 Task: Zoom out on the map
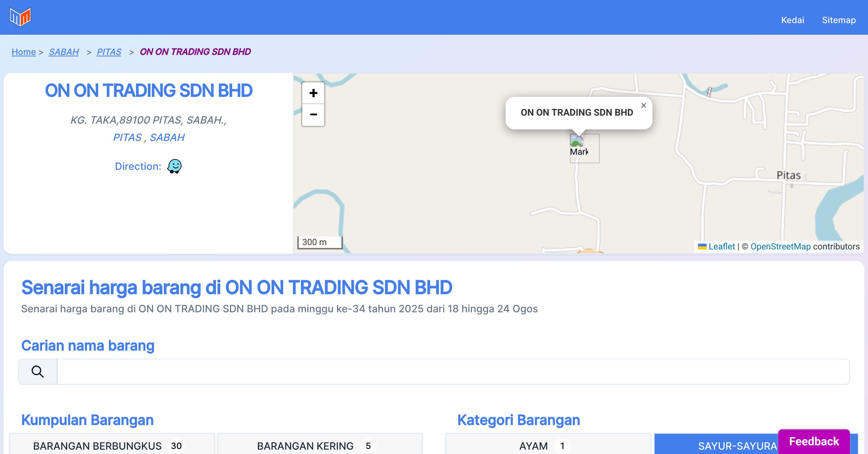(313, 115)
